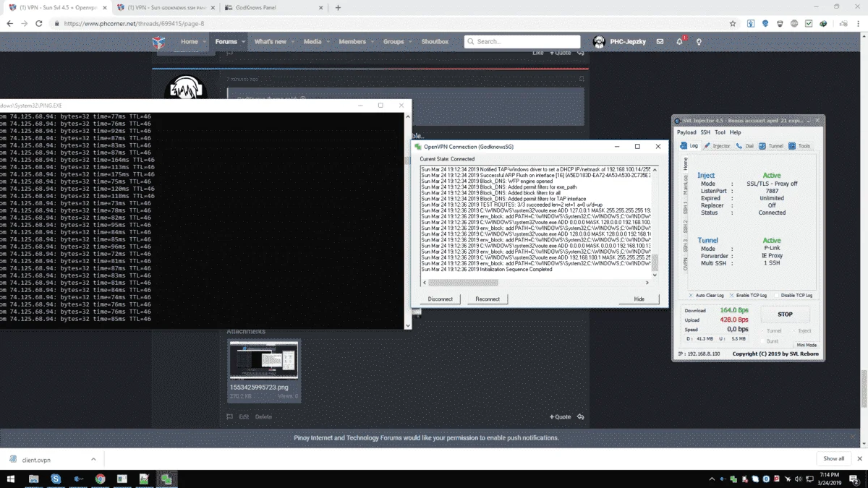Toggle the Enable TCP Log checkbox
The width and height of the screenshot is (868, 488).
[x=749, y=296]
